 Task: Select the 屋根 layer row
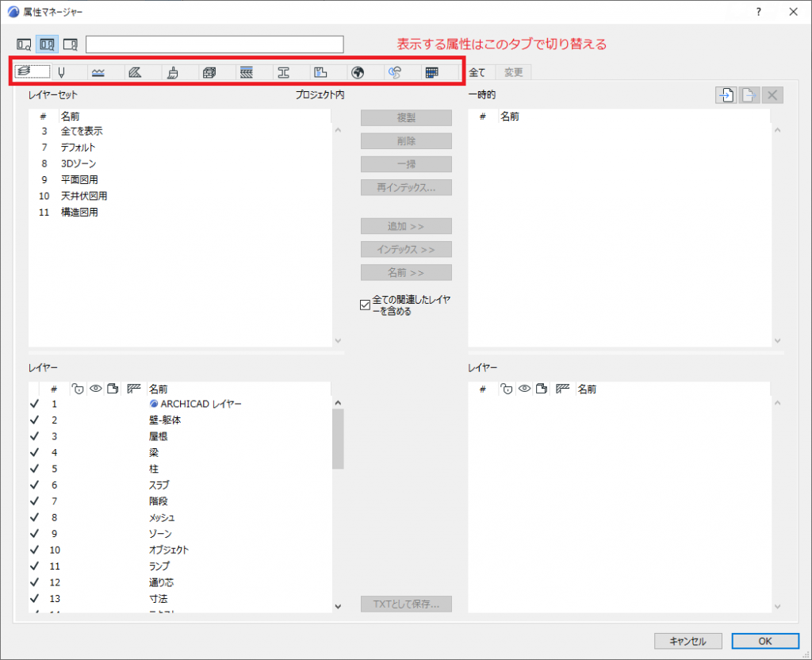pos(180,437)
